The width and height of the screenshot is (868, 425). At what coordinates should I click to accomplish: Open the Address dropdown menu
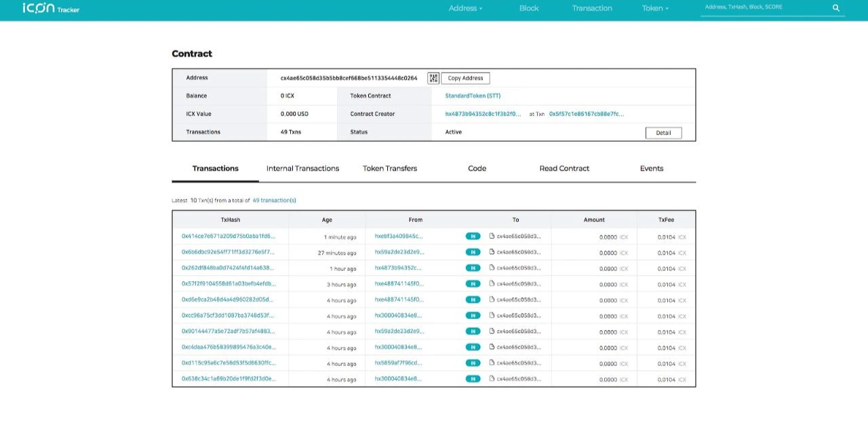click(x=465, y=8)
